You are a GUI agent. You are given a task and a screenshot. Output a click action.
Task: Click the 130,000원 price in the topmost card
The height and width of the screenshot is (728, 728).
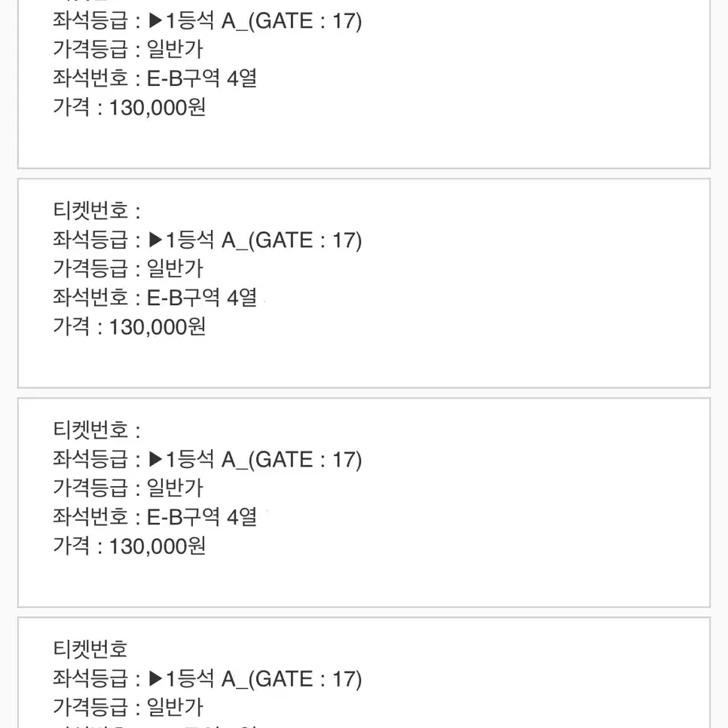(x=158, y=108)
